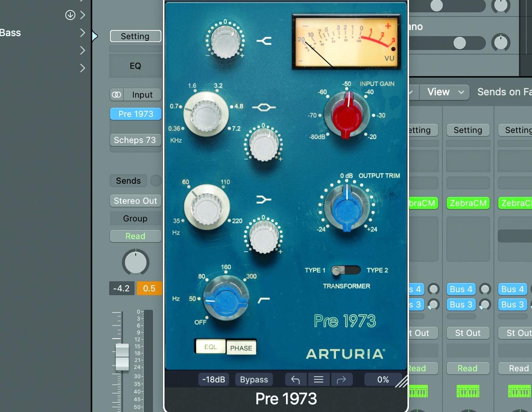Open the Stereo Out output selector
Image resolution: width=532 pixels, height=412 pixels.
(x=135, y=201)
